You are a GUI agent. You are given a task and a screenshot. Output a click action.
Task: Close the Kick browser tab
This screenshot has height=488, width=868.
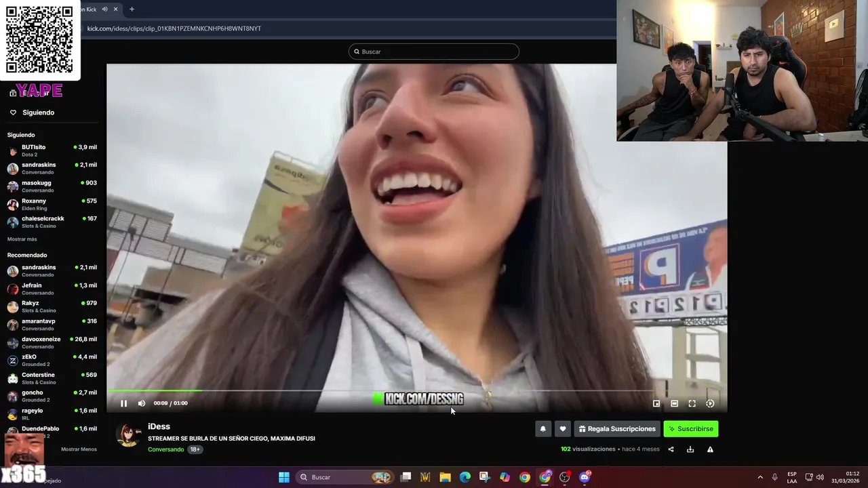(116, 9)
